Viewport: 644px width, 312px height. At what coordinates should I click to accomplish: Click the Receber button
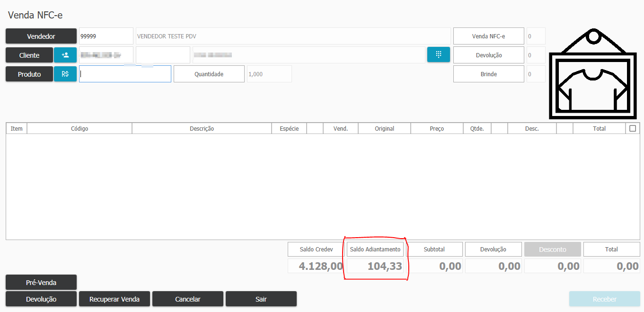click(x=604, y=299)
